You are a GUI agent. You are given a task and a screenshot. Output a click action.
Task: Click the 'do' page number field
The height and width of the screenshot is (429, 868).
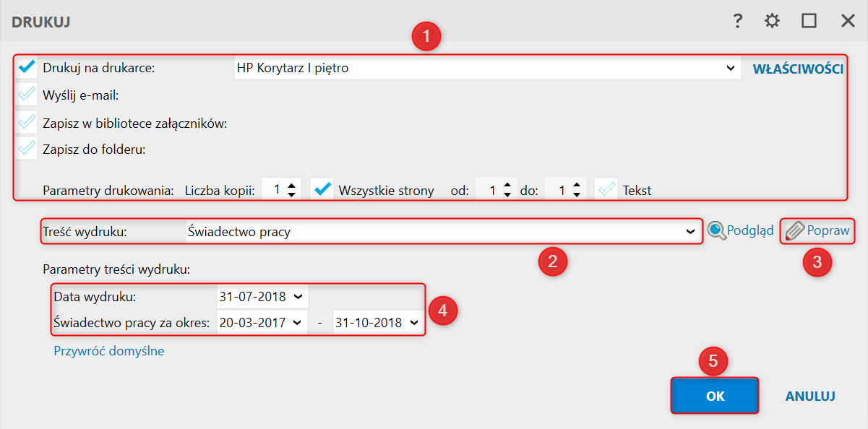tap(565, 191)
